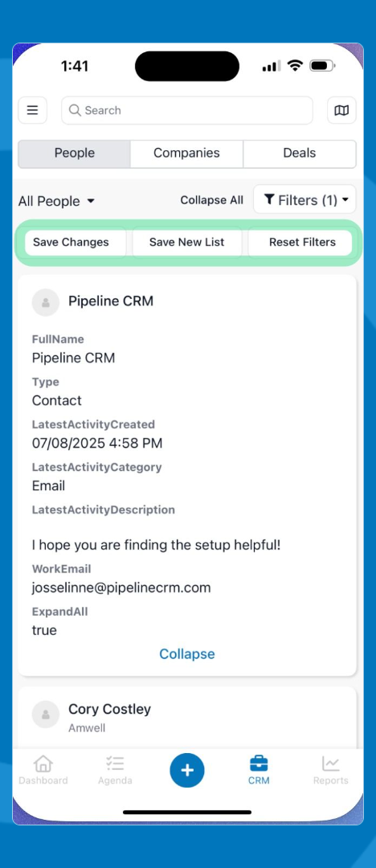
Task: Tap the Dashboard home icon
Action: [x=43, y=764]
